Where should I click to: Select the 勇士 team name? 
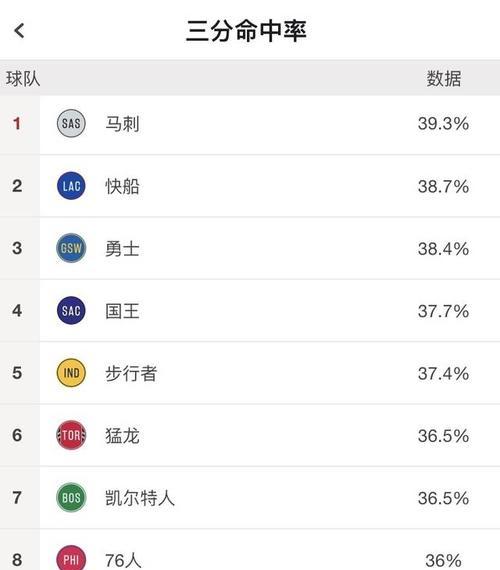point(122,249)
